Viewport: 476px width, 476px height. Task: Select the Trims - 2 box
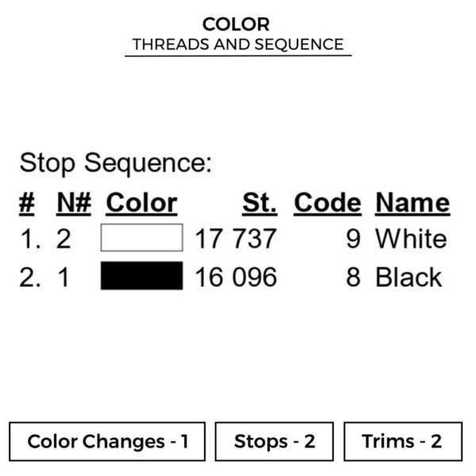coord(403,441)
